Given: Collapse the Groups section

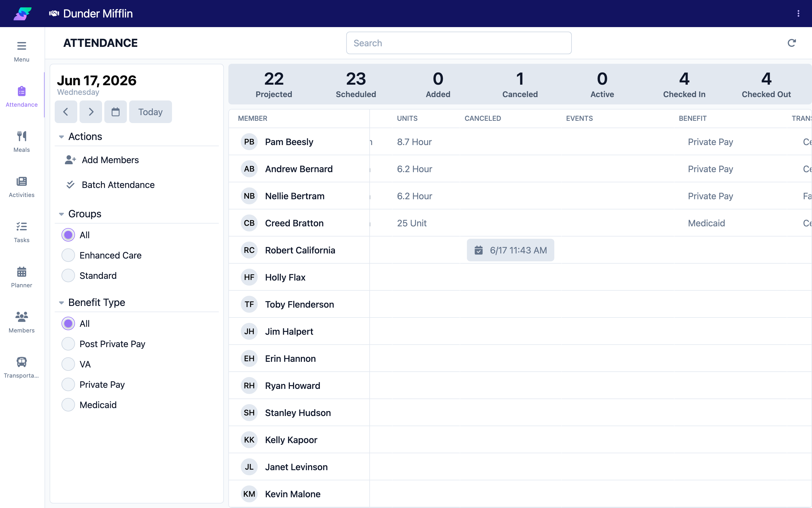Looking at the screenshot, I should tap(61, 214).
